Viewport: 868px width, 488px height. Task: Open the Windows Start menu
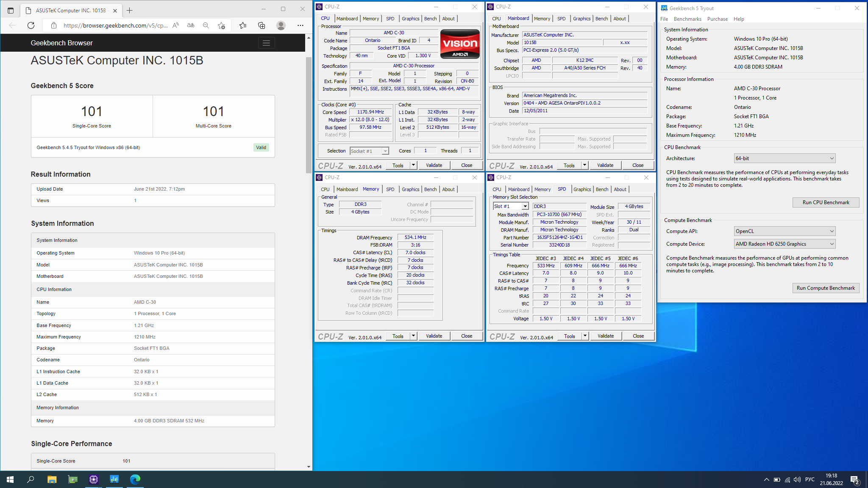pyautogui.click(x=10, y=480)
